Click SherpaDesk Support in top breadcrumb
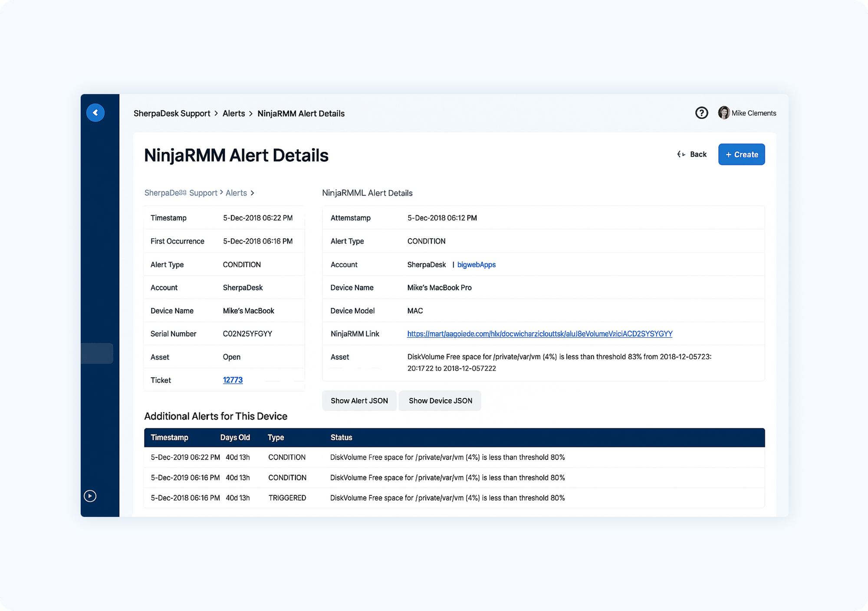 (x=172, y=113)
